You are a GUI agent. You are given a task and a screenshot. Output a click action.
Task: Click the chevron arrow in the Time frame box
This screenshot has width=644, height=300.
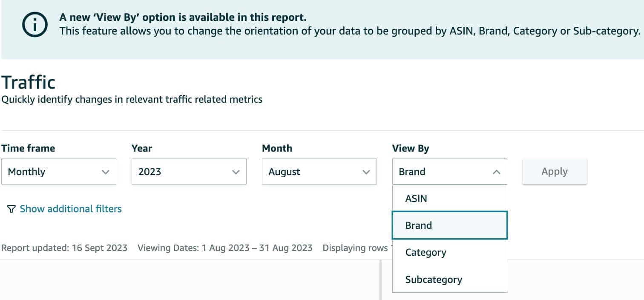point(106,172)
